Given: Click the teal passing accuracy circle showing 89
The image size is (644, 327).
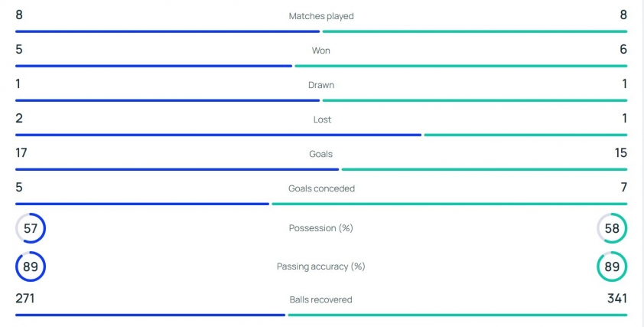Looking at the screenshot, I should coord(612,267).
